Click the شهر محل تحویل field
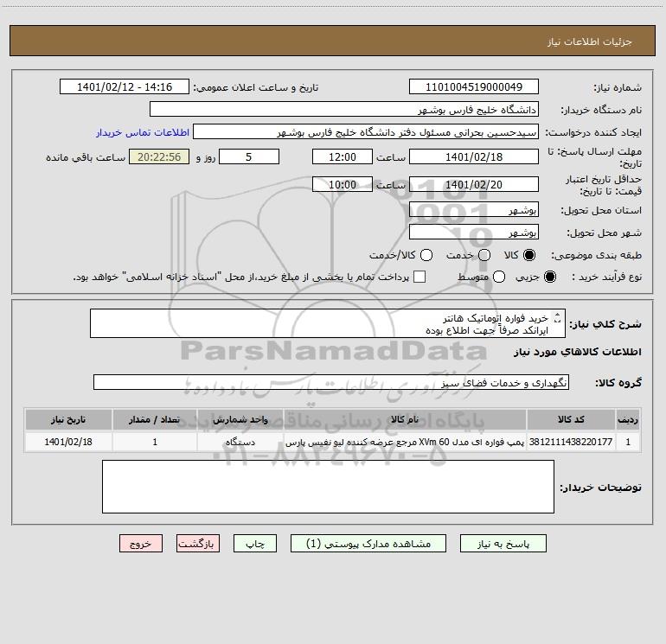The height and width of the screenshot is (644, 666). [x=474, y=233]
